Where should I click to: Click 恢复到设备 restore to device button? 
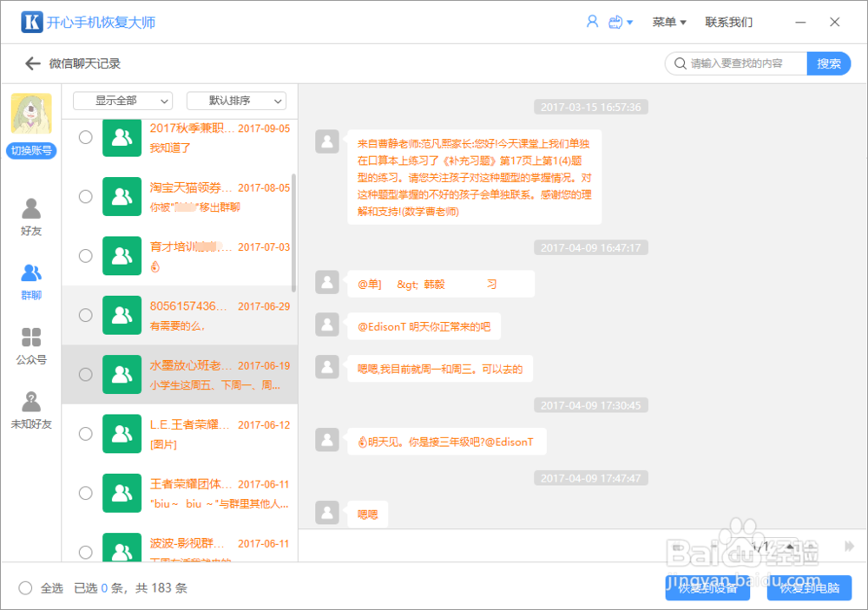pos(707,587)
